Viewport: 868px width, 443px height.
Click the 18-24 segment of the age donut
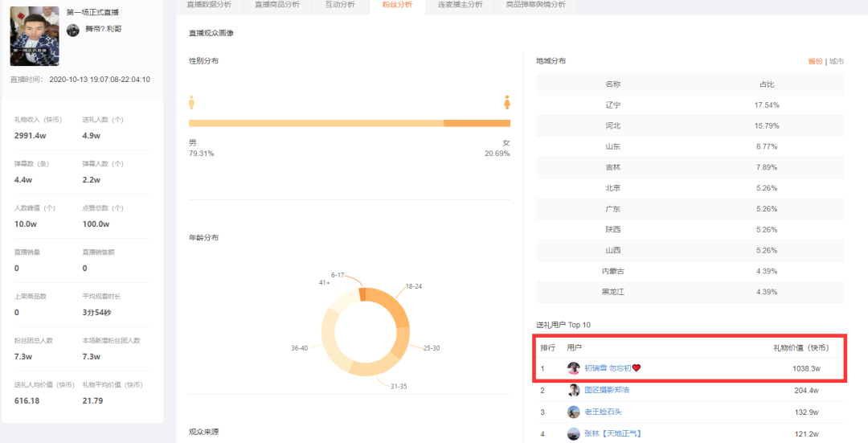pyautogui.click(x=391, y=306)
